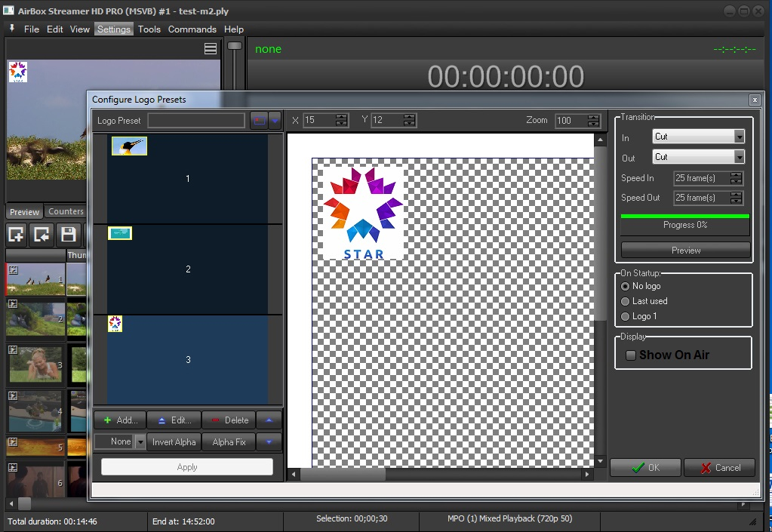Enable the Show On Air checkbox
This screenshot has height=532, width=772.
[x=631, y=355]
